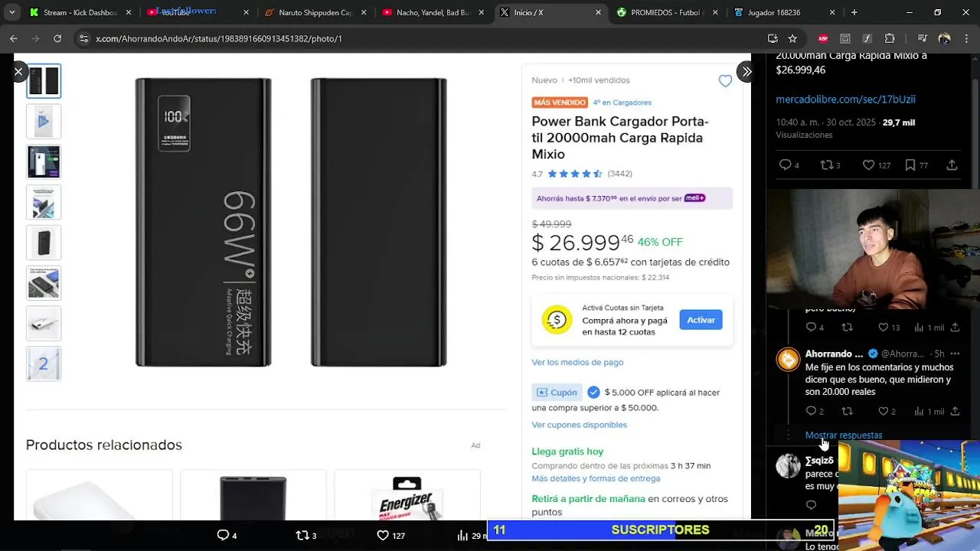
Task: Like the '20.000 reales' reply
Action: tap(883, 412)
